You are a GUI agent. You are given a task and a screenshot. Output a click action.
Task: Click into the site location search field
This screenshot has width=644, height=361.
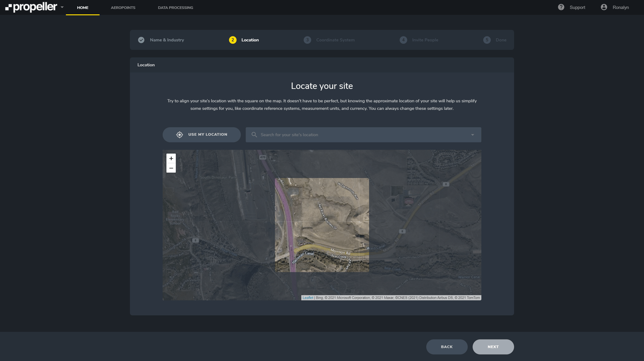coord(362,135)
